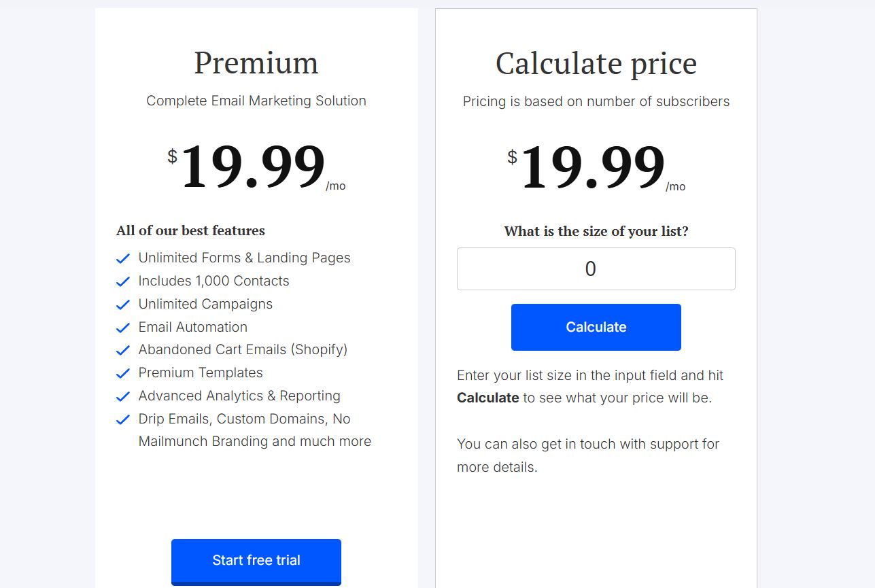Click the Complete Email Marketing Solution subtitle
Screen dimensions: 875x588
click(256, 101)
